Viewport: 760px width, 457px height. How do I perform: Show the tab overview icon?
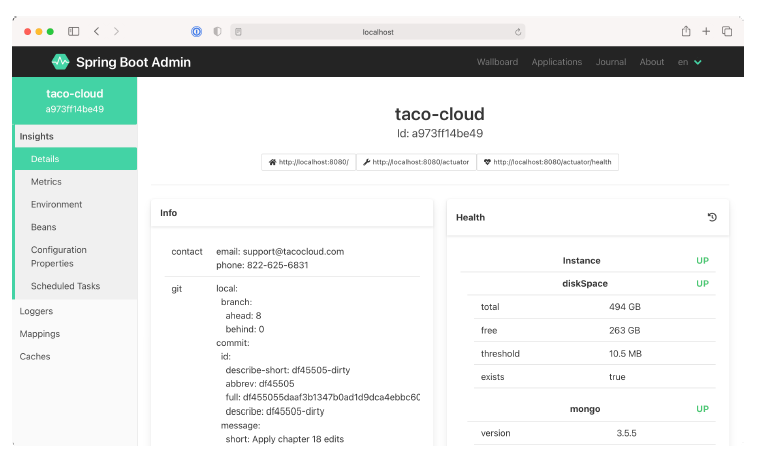pos(727,32)
